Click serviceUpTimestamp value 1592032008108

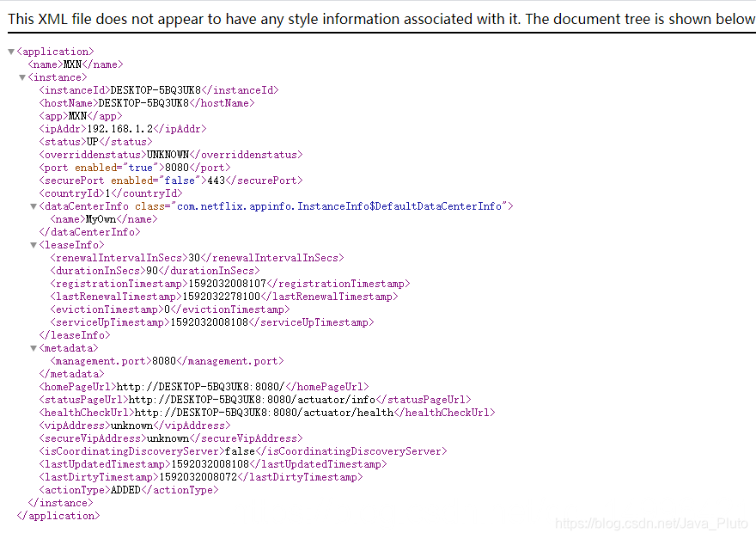point(210,322)
